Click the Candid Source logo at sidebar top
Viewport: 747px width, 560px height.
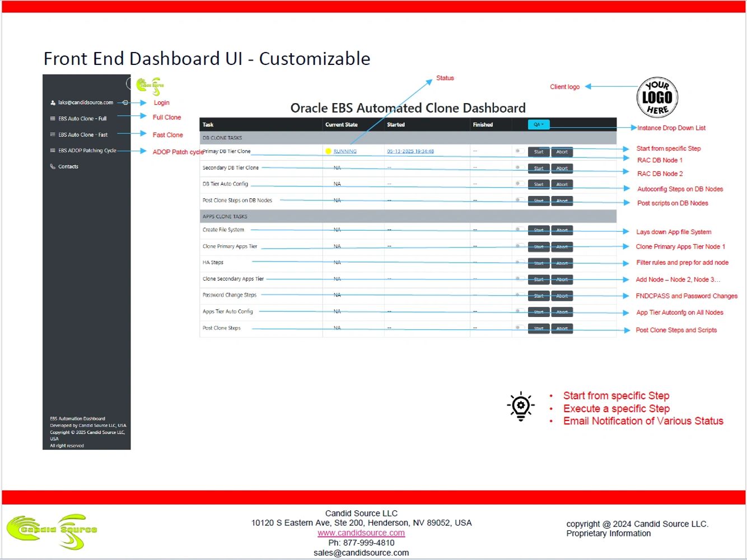click(149, 85)
